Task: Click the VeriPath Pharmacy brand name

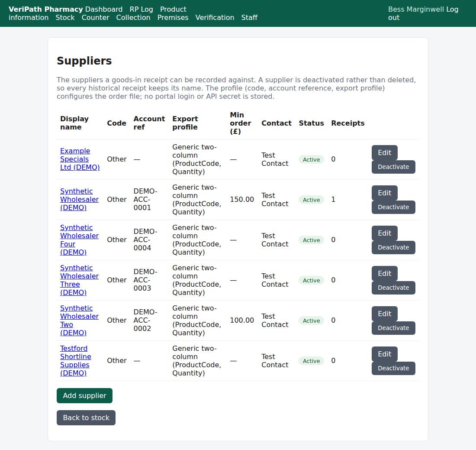Action: (46, 9)
